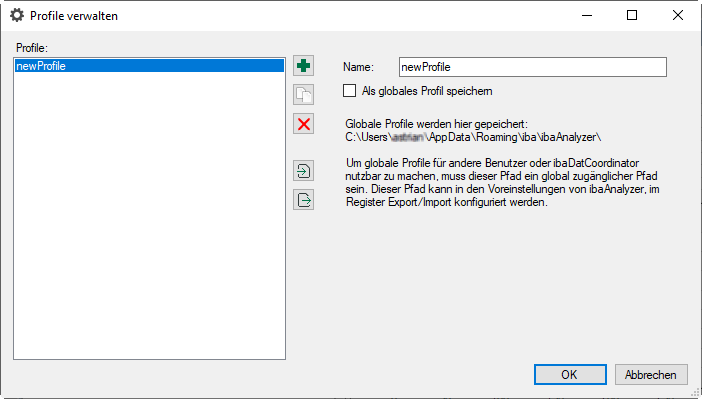The image size is (702, 399).
Task: Click the gear icon in title bar
Action: pyautogui.click(x=17, y=15)
